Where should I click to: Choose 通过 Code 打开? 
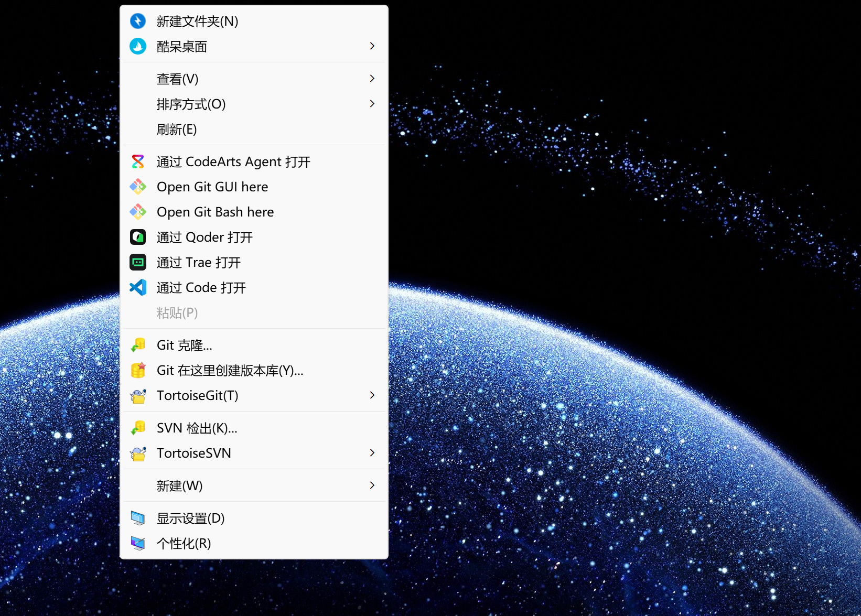pyautogui.click(x=254, y=287)
